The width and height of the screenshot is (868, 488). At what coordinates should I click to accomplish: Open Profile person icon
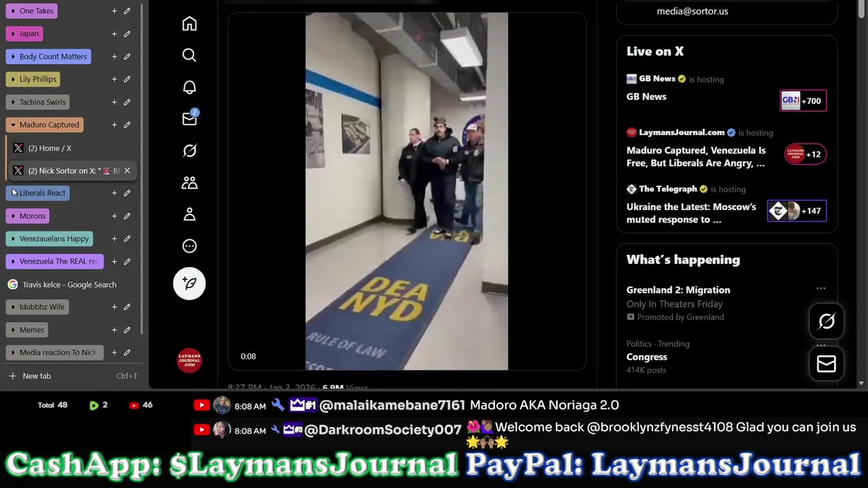[x=189, y=214]
